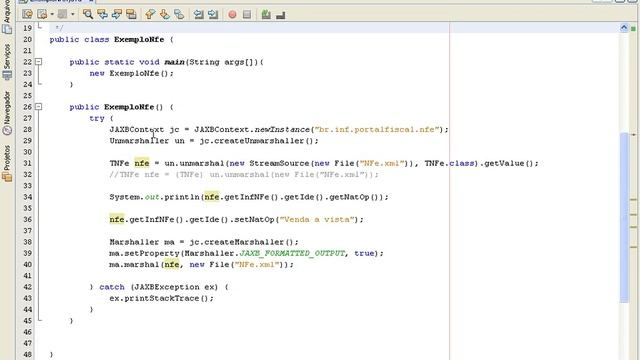Click the editor vertical scrollbar thumb
The width and height of the screenshot is (640, 360).
point(624,217)
